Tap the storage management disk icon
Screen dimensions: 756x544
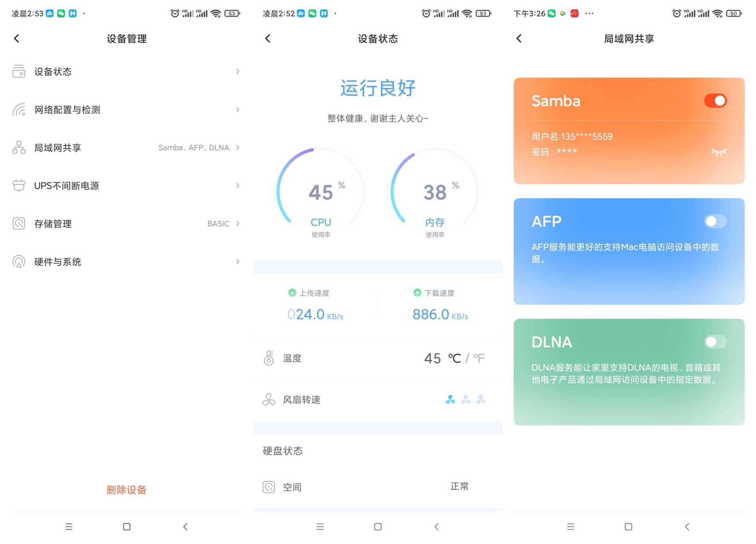click(x=19, y=223)
